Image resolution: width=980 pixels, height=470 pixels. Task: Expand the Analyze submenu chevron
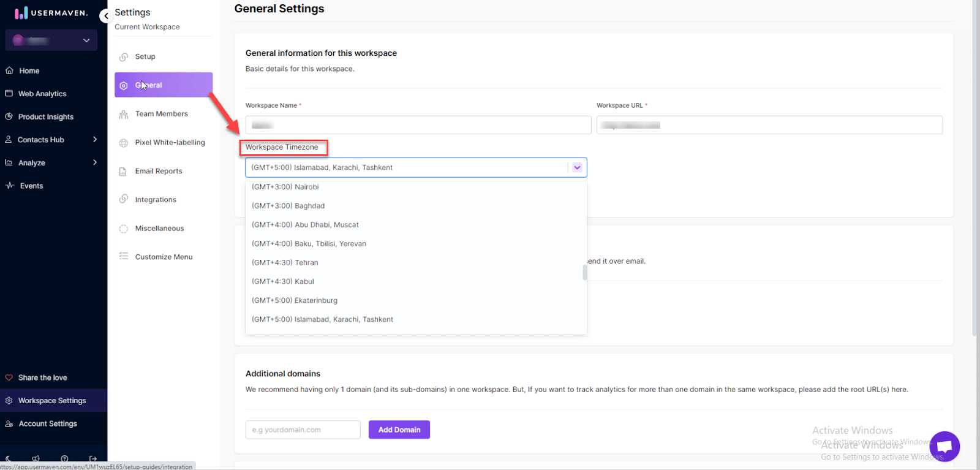pos(95,162)
